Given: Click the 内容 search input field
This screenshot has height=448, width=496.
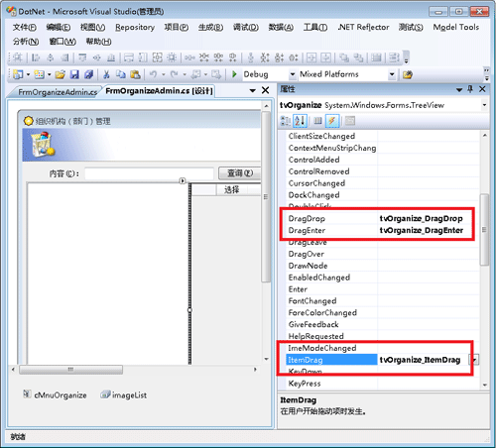Looking at the screenshot, I should pyautogui.click(x=149, y=173).
